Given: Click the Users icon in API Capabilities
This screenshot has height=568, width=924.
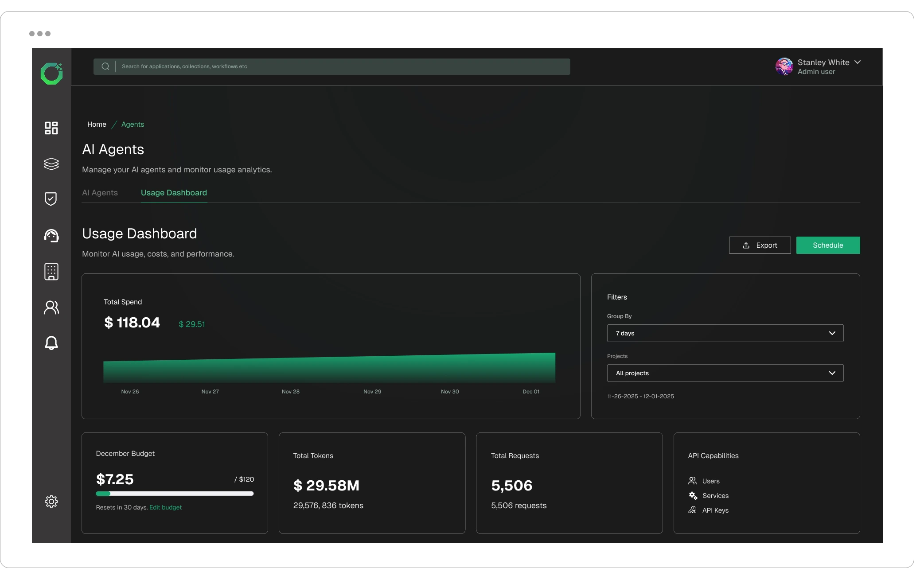Looking at the screenshot, I should click(x=692, y=481).
